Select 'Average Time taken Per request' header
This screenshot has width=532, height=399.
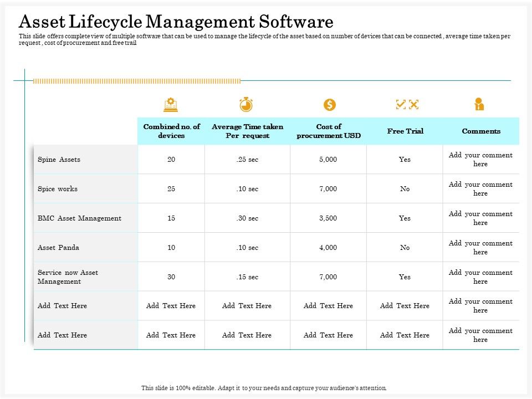(x=247, y=131)
